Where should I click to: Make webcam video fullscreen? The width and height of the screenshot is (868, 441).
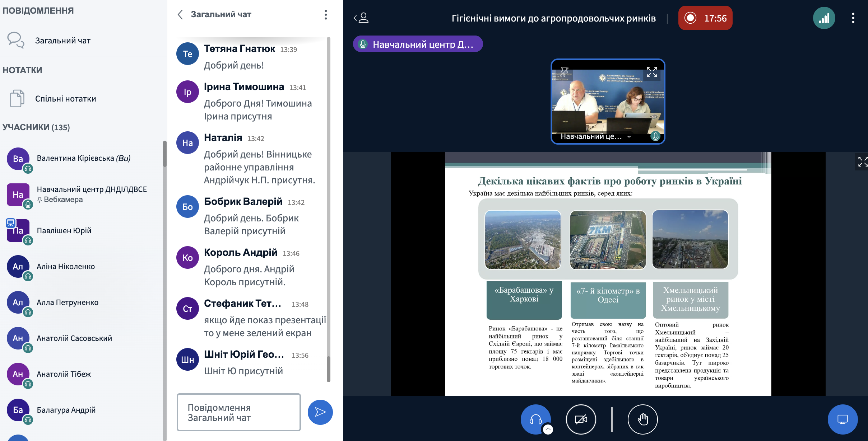(x=652, y=72)
